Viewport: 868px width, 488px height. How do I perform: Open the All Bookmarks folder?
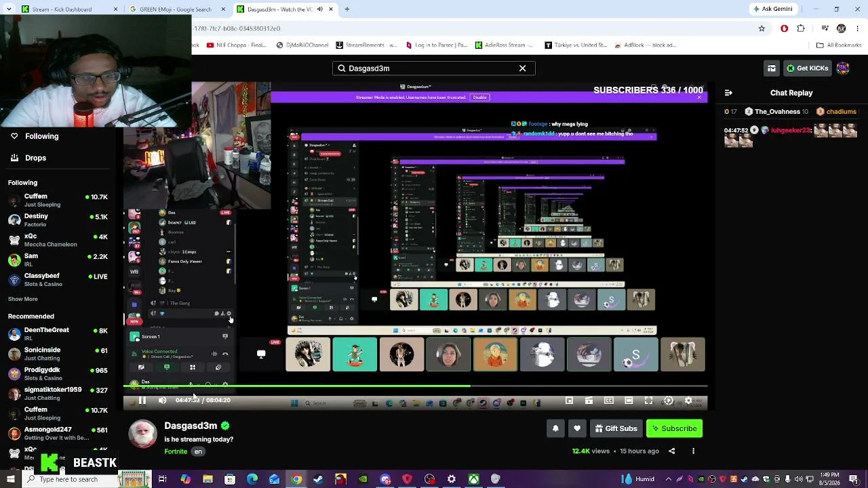point(839,45)
